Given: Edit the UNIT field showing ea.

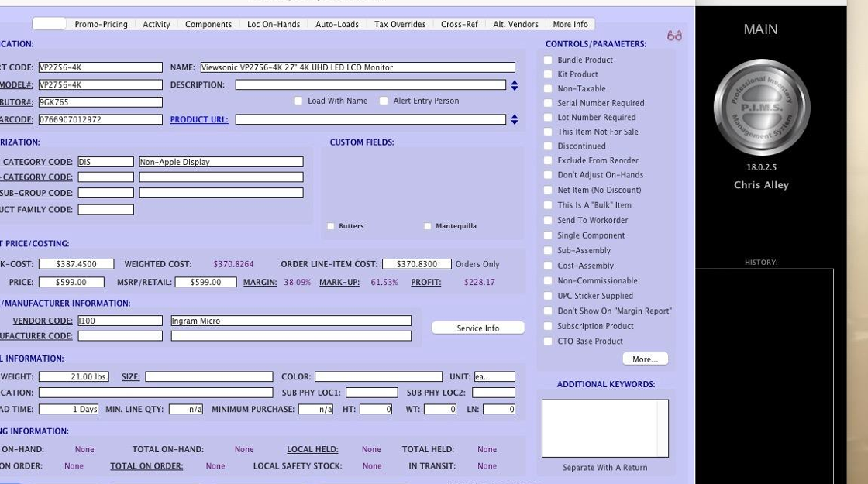Looking at the screenshot, I should [x=494, y=376].
